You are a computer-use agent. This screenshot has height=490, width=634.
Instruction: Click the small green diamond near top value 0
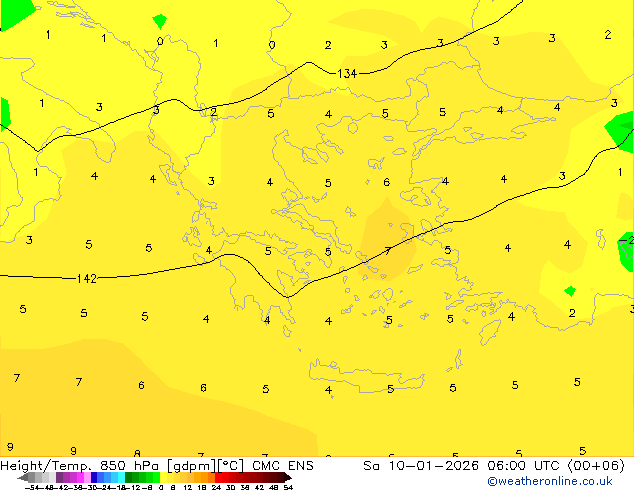[160, 21]
